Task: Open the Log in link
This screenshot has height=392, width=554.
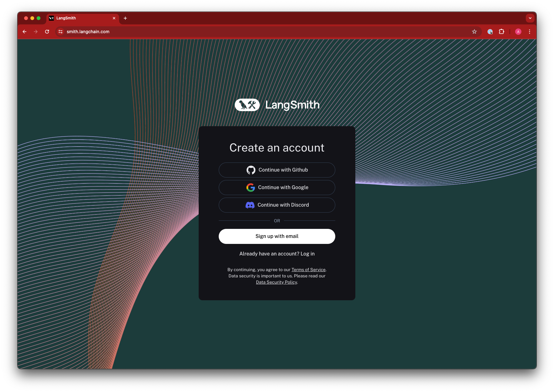Action: tap(307, 254)
